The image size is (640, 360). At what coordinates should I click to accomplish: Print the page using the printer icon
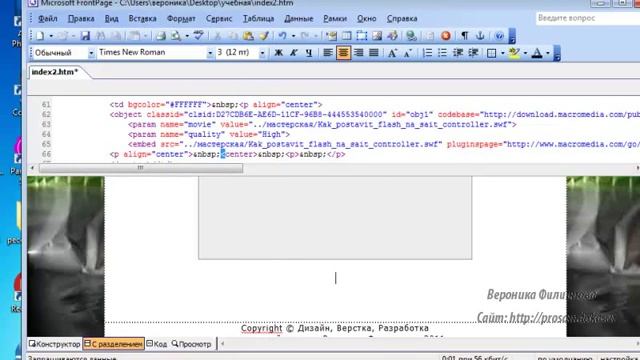click(x=160, y=36)
